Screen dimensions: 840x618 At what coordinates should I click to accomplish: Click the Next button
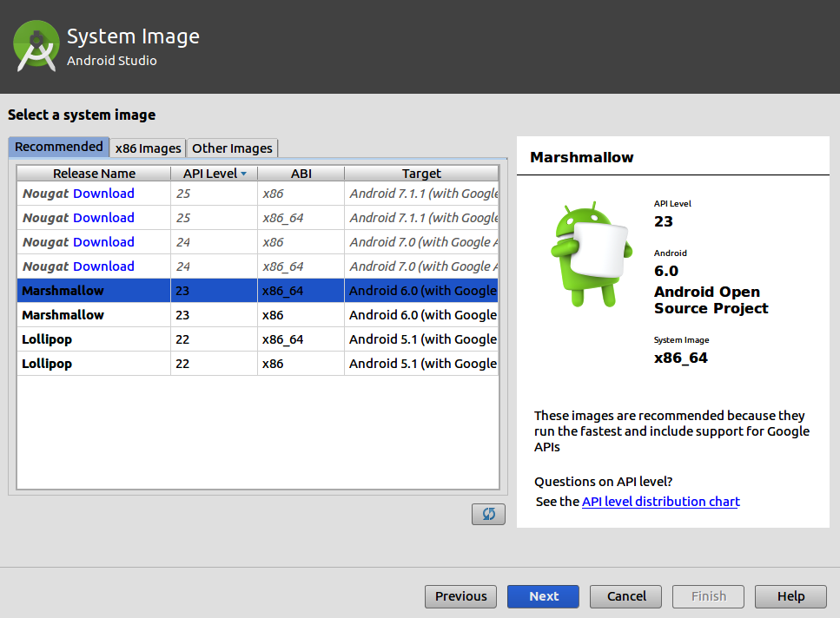[543, 596]
